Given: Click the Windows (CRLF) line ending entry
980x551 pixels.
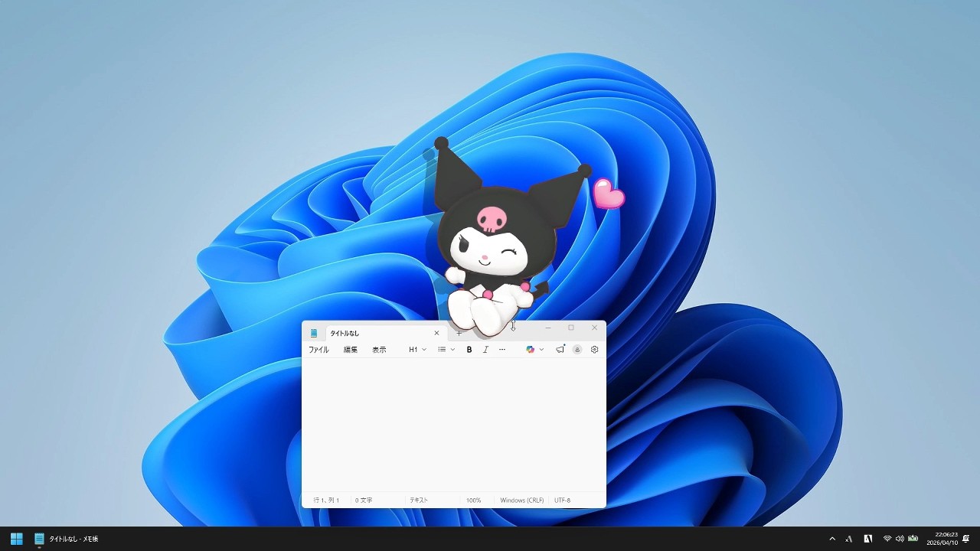Looking at the screenshot, I should pyautogui.click(x=522, y=500).
